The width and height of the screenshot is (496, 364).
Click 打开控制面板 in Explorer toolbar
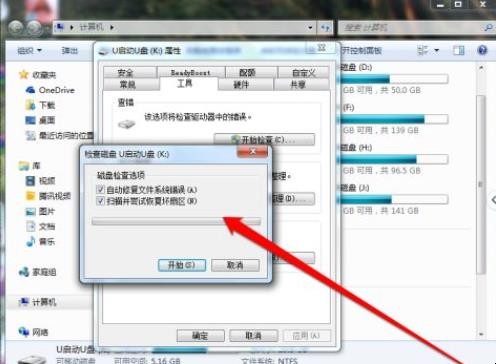362,51
